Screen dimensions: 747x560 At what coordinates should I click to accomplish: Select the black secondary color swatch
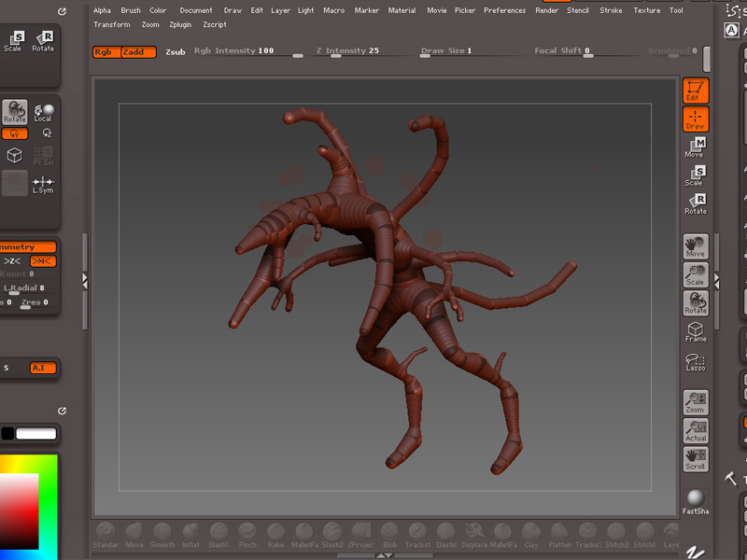(x=7, y=433)
